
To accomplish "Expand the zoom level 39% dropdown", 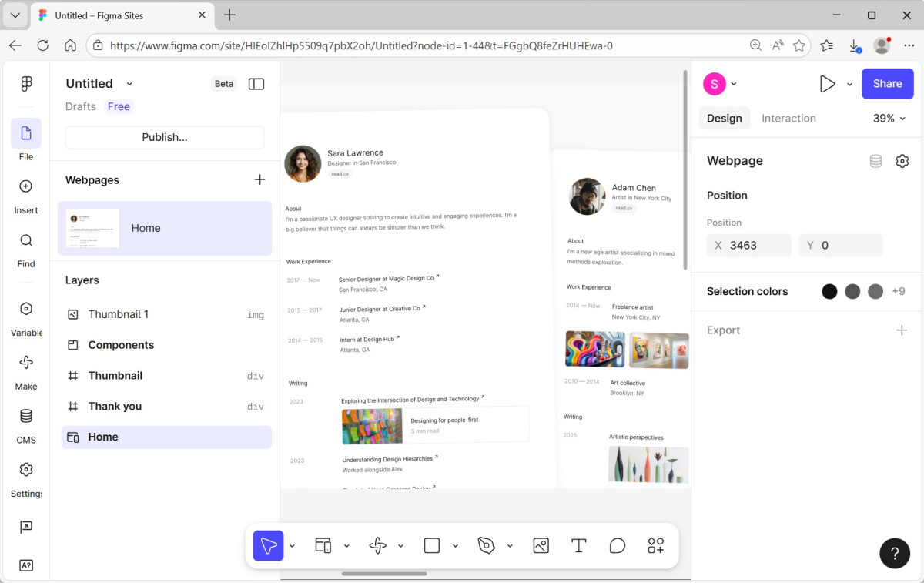I will (x=889, y=119).
